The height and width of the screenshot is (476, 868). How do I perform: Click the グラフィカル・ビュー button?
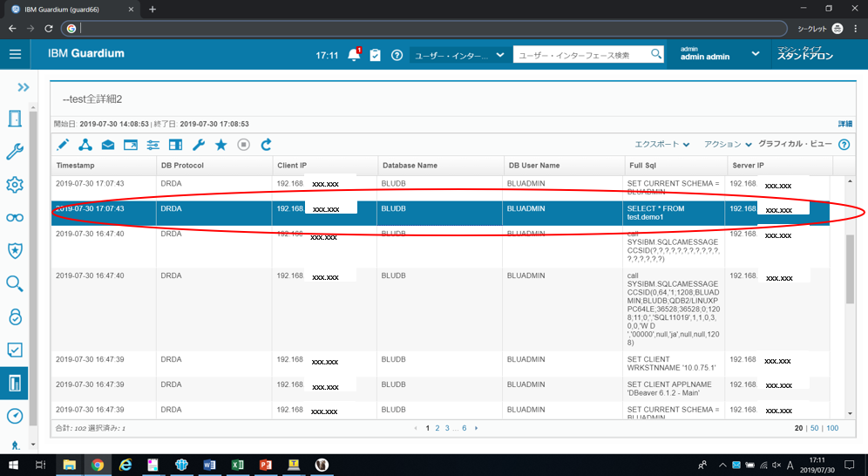click(795, 144)
